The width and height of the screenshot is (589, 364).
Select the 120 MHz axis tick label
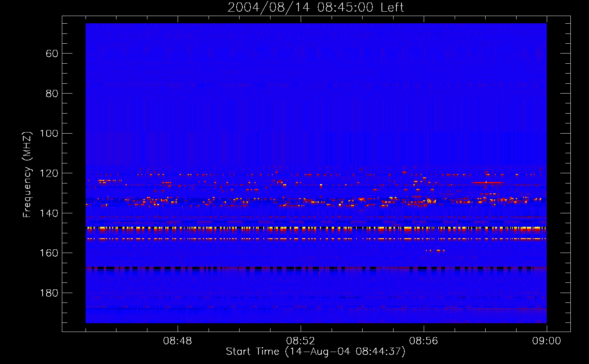point(49,174)
